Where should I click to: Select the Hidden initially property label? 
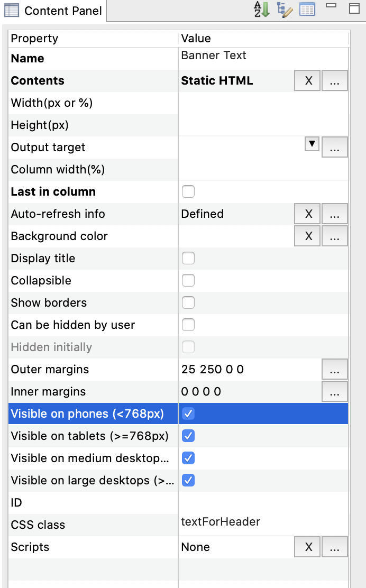tap(51, 347)
